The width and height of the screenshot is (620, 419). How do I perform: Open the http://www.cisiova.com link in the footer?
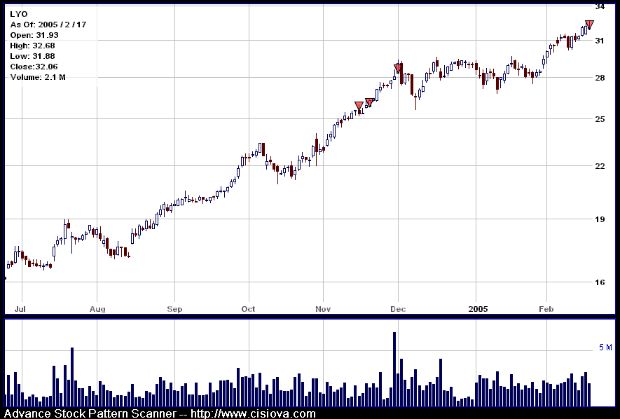point(253,414)
